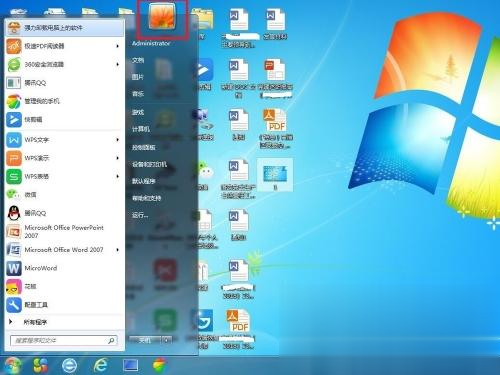Open 运行... (Run) from Start menu
This screenshot has width=500, height=375.
(140, 215)
